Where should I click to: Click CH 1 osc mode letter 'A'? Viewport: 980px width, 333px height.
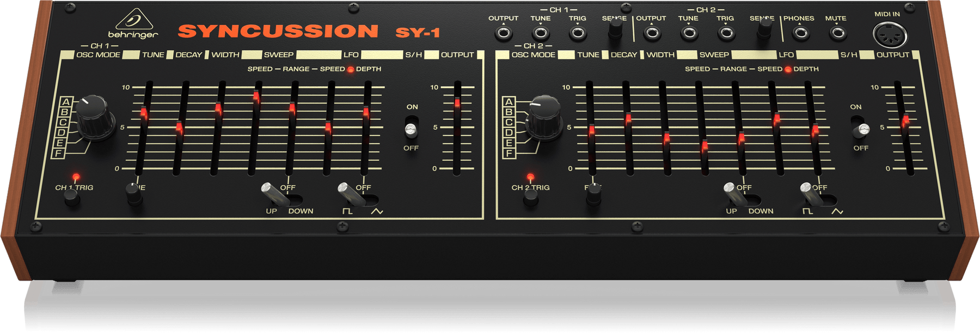point(66,102)
